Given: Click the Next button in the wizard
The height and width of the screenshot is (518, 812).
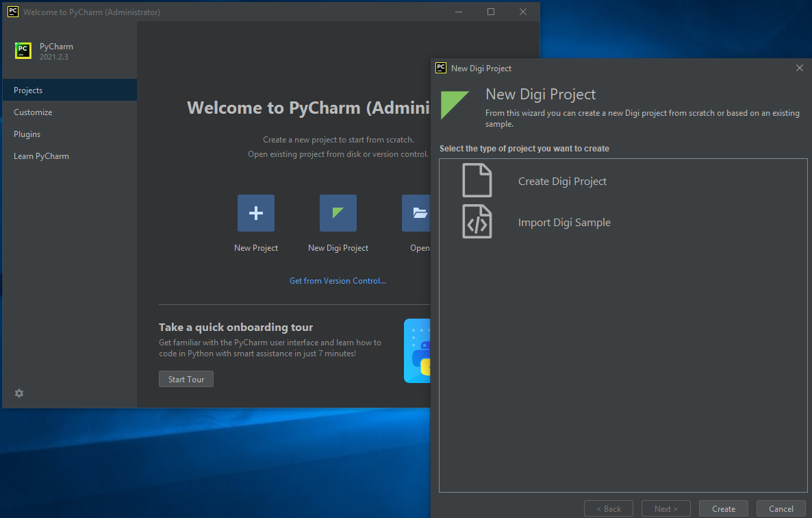Looking at the screenshot, I should [x=666, y=508].
